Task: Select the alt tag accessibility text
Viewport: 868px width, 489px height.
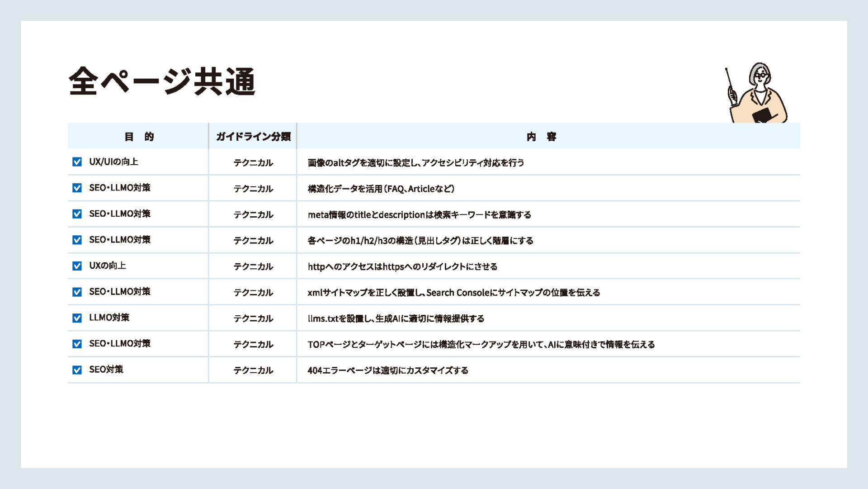Action: (415, 163)
